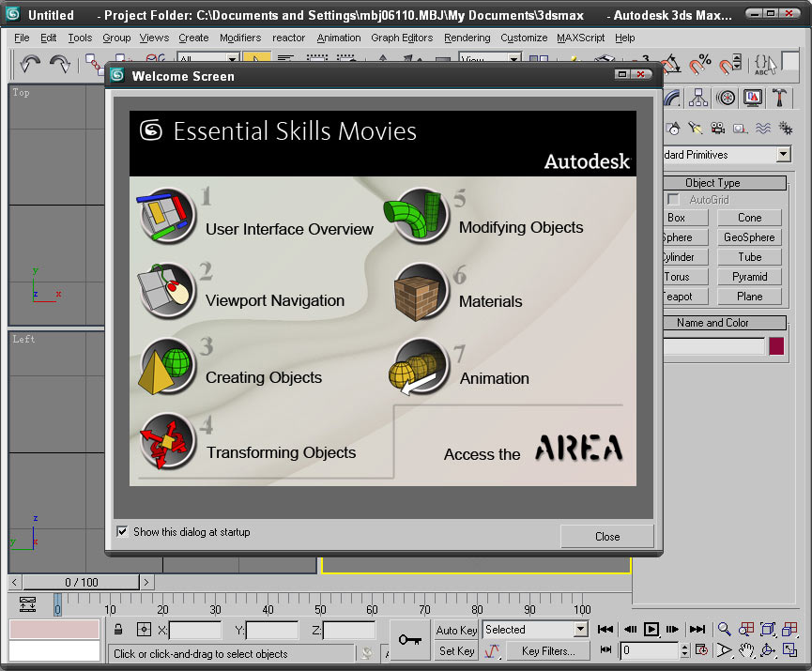Select the Field-of-View viewport tool
The height and width of the screenshot is (671, 812).
(724, 650)
